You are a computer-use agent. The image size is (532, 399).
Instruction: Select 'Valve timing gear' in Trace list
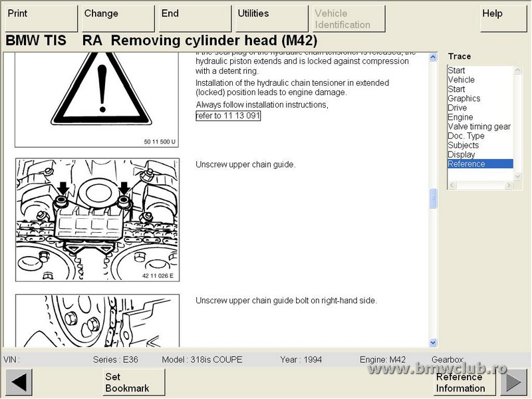point(479,126)
